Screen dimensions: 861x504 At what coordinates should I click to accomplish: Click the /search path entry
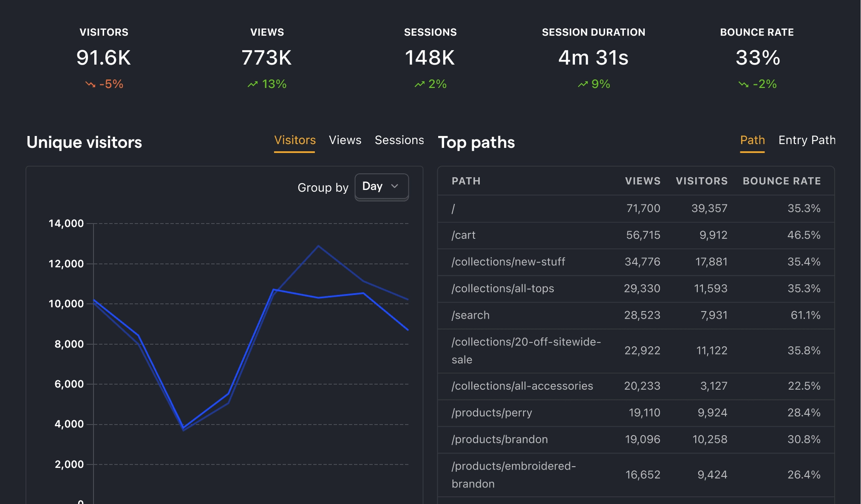pos(470,315)
